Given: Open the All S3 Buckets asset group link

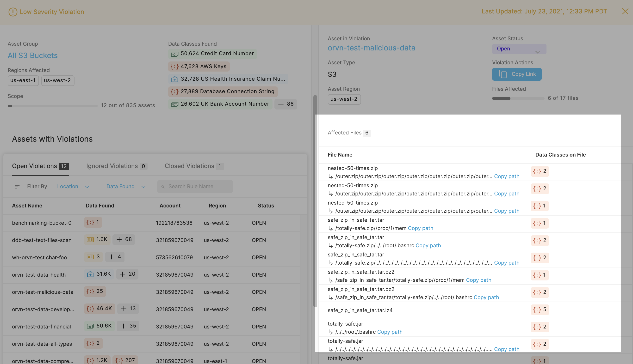Looking at the screenshot, I should [x=32, y=55].
